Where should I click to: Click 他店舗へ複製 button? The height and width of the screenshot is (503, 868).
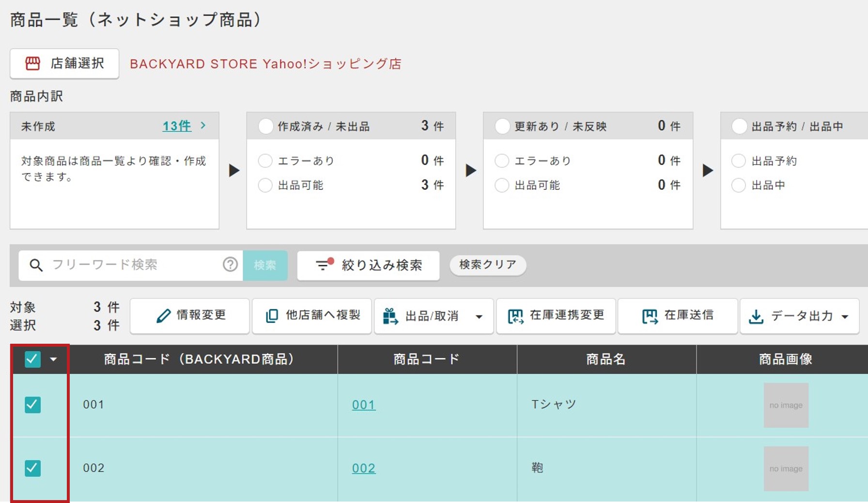(312, 316)
